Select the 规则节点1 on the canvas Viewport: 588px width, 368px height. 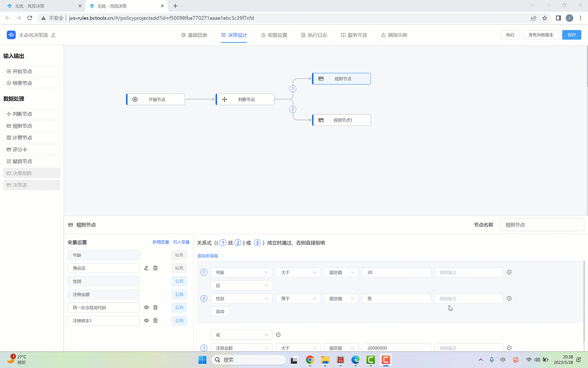[x=342, y=120]
